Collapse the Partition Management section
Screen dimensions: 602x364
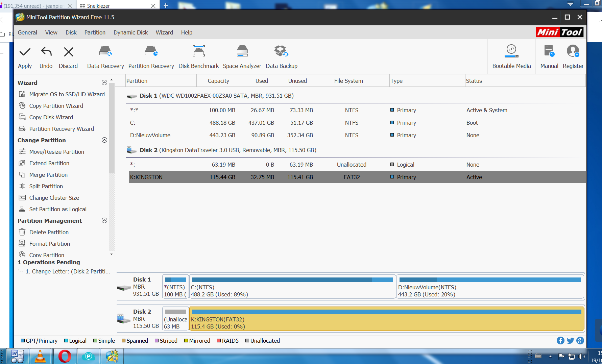104,221
